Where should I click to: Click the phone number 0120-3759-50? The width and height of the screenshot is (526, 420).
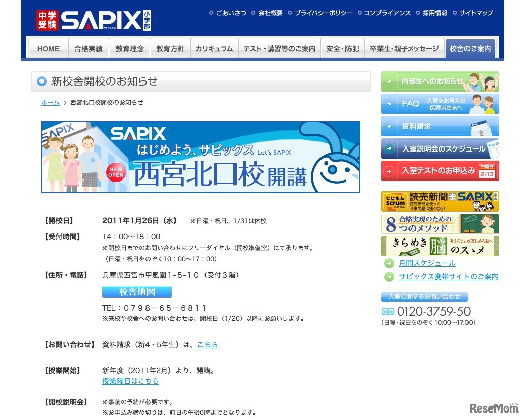[x=434, y=311]
